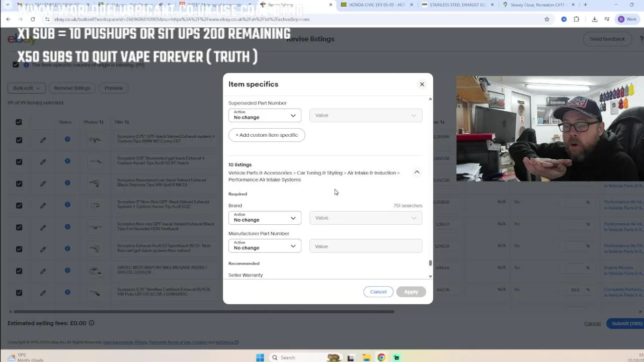
Task: Uncheck the AIRTEC Megane oil cooler listing
Action: (19, 270)
